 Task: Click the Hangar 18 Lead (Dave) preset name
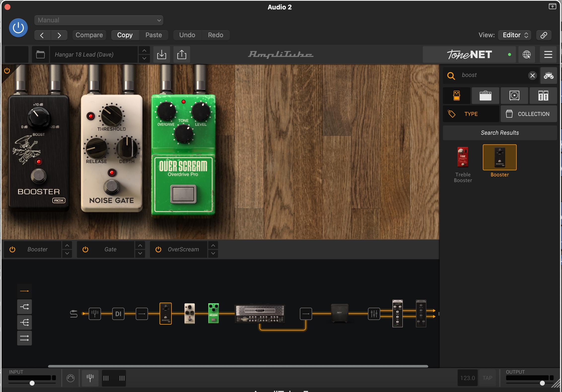tap(94, 54)
